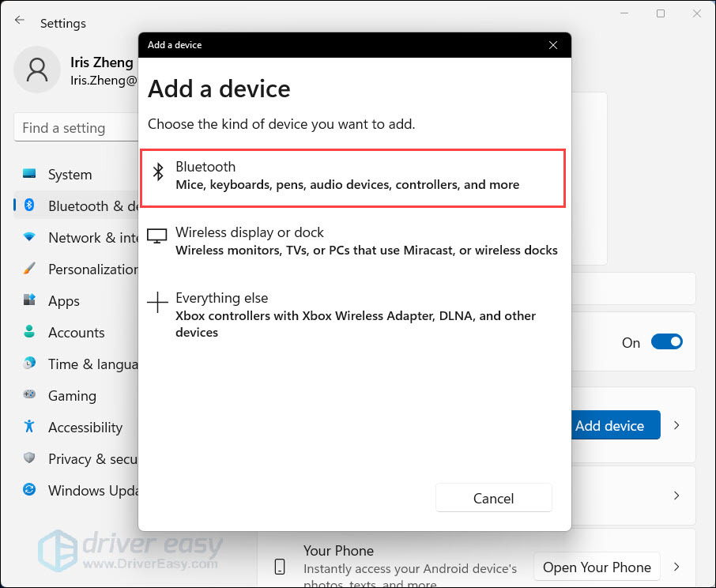
Task: Click the Find a setting search box
Action: (75, 128)
